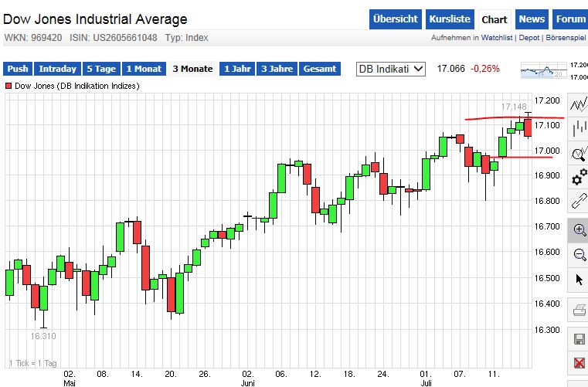Select the arrow pointer tool
The width and height of the screenshot is (588, 387).
coord(578,280)
